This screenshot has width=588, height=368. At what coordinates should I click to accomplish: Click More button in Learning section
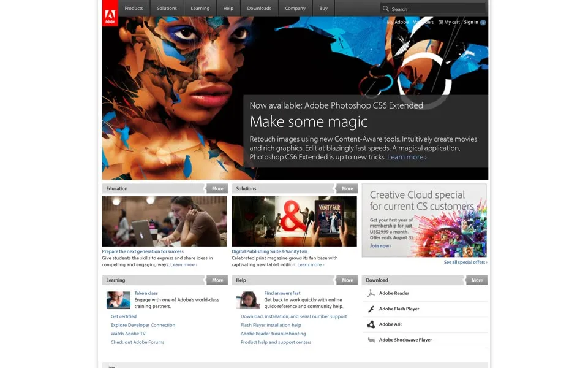(217, 280)
